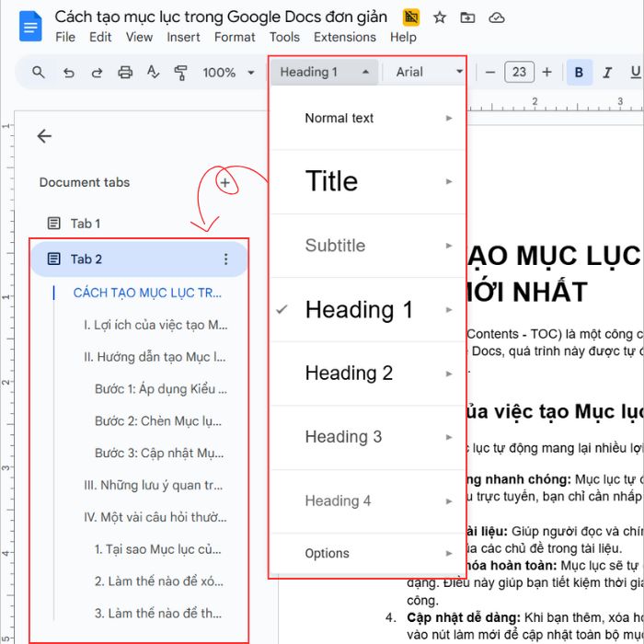Open the Format menu
This screenshot has width=644, height=644.
pos(235,38)
